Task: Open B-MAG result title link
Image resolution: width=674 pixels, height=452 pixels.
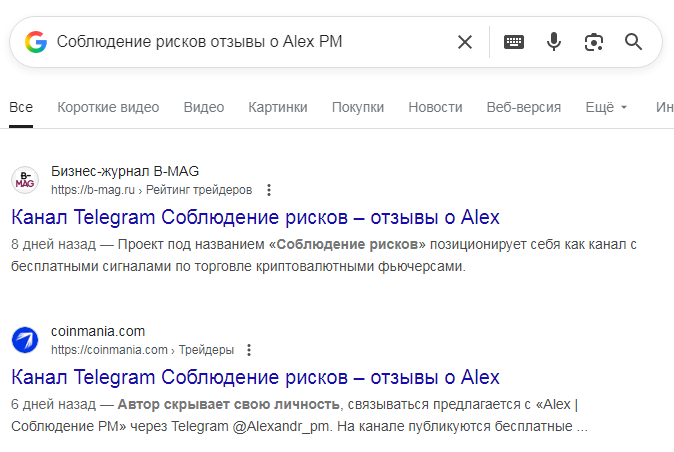Action: (255, 217)
